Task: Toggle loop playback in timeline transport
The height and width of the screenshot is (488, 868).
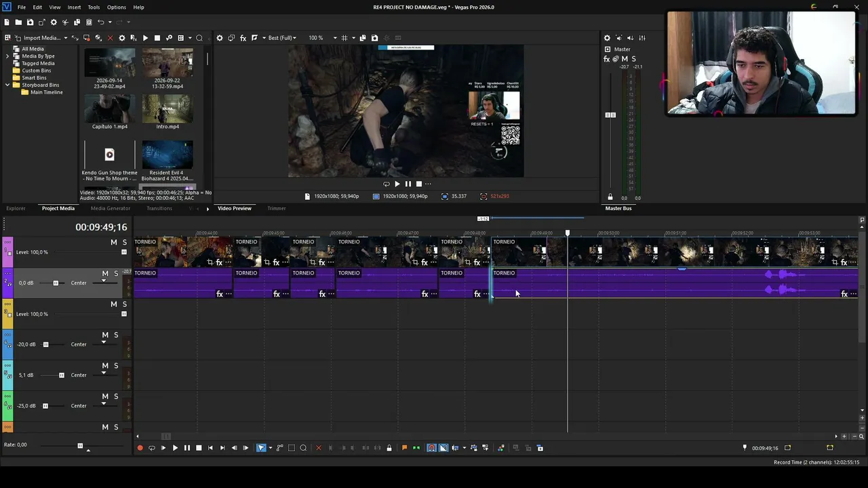Action: 152,448
